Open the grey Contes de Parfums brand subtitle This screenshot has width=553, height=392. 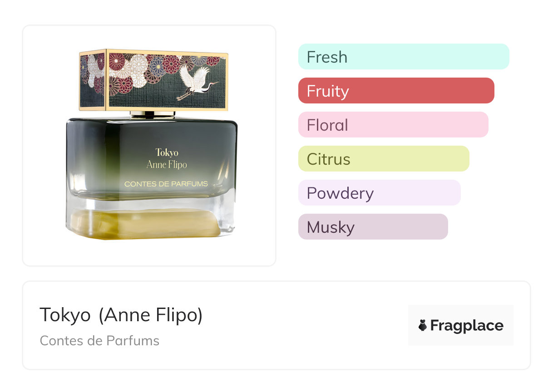click(x=99, y=341)
